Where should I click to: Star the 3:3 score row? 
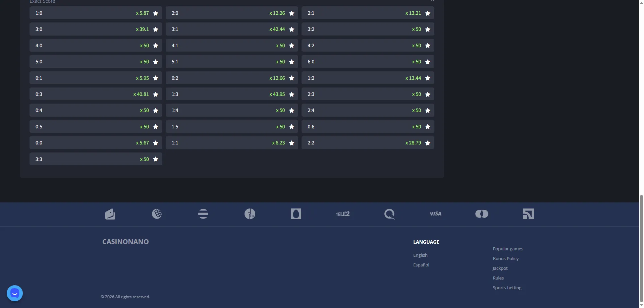[x=156, y=159]
